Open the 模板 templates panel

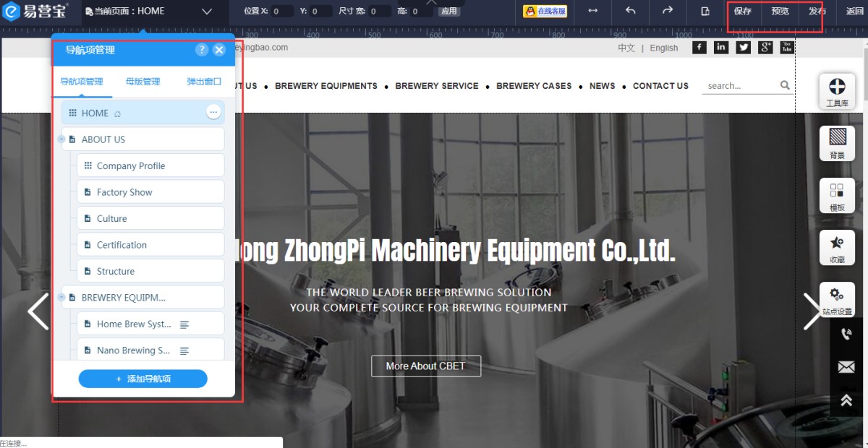click(x=837, y=195)
